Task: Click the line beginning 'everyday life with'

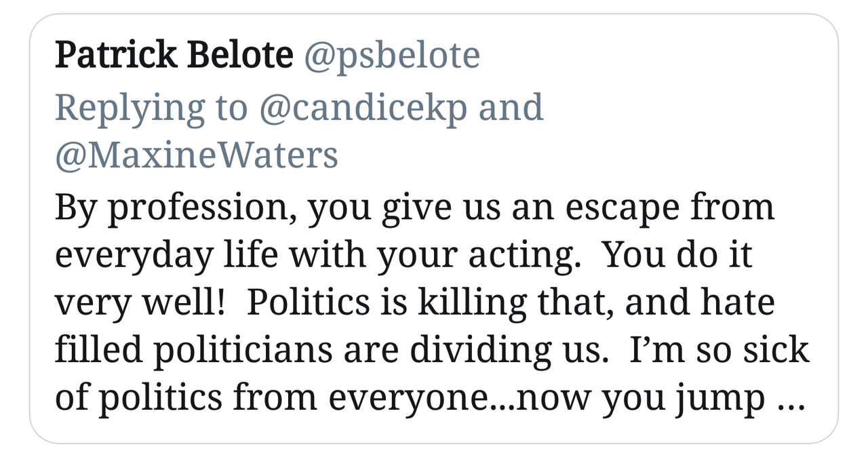Action: tap(403, 255)
